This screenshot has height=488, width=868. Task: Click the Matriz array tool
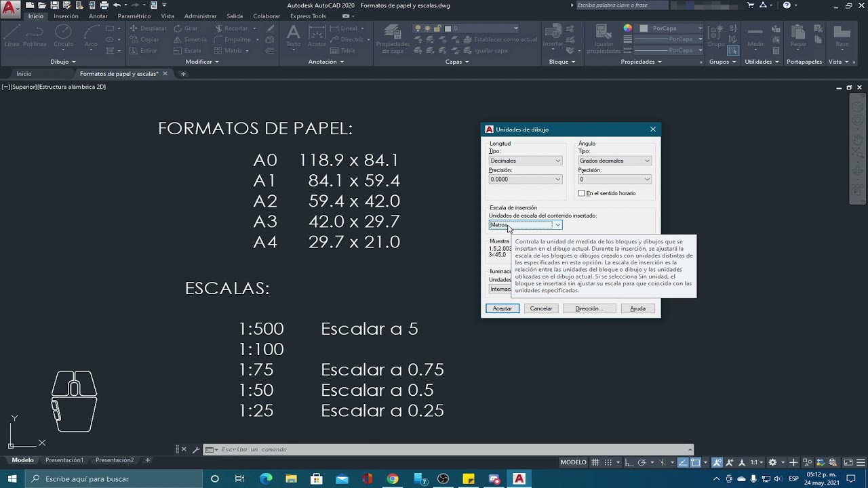(229, 50)
